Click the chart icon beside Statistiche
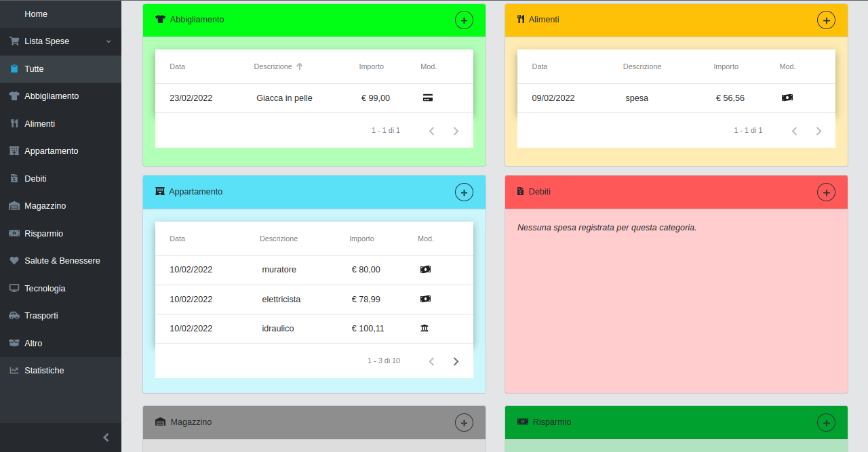This screenshot has height=452, width=868. [x=14, y=371]
